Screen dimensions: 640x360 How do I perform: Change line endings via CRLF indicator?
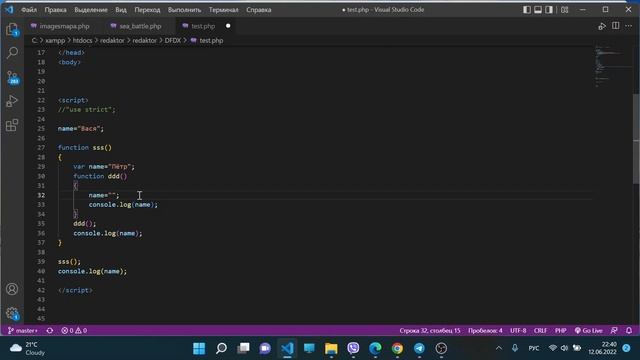pos(540,331)
